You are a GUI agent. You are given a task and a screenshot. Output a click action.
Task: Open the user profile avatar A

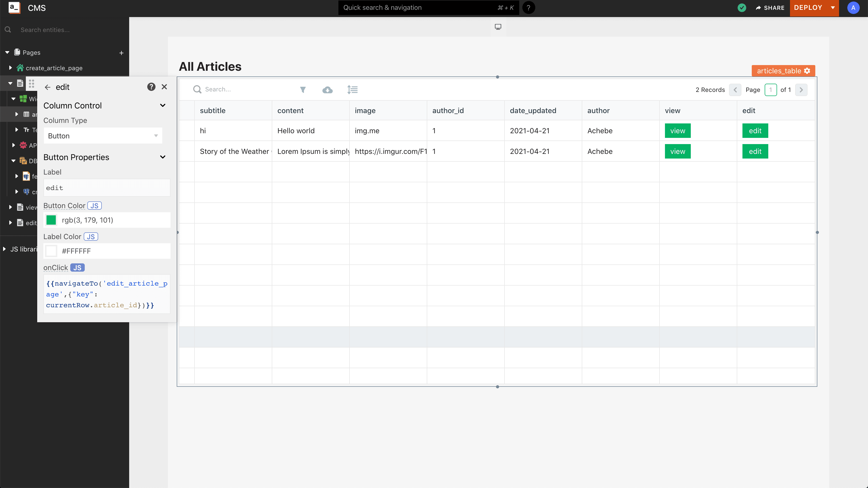tap(853, 8)
